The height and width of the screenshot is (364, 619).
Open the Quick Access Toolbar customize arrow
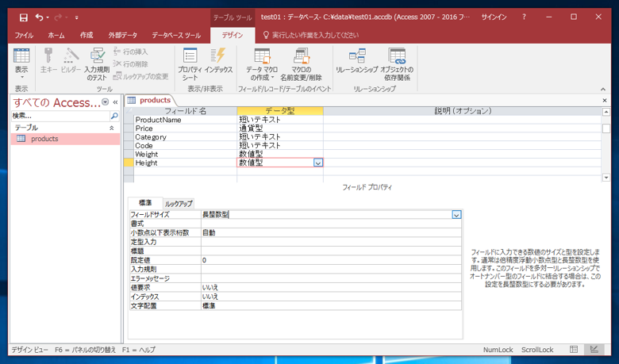pyautogui.click(x=77, y=17)
